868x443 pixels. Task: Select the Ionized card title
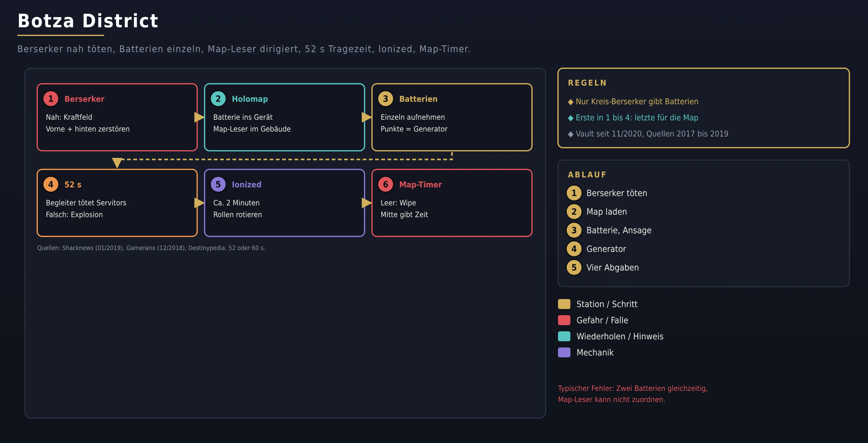coord(246,184)
